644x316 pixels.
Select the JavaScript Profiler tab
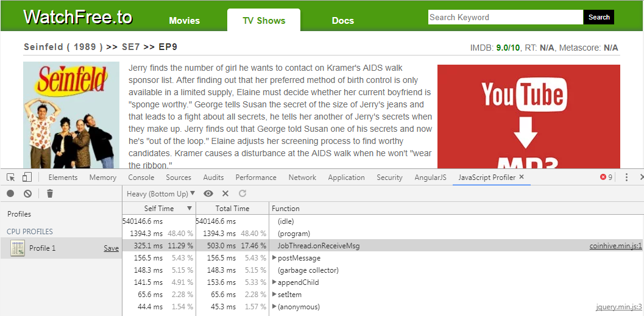coord(487,178)
